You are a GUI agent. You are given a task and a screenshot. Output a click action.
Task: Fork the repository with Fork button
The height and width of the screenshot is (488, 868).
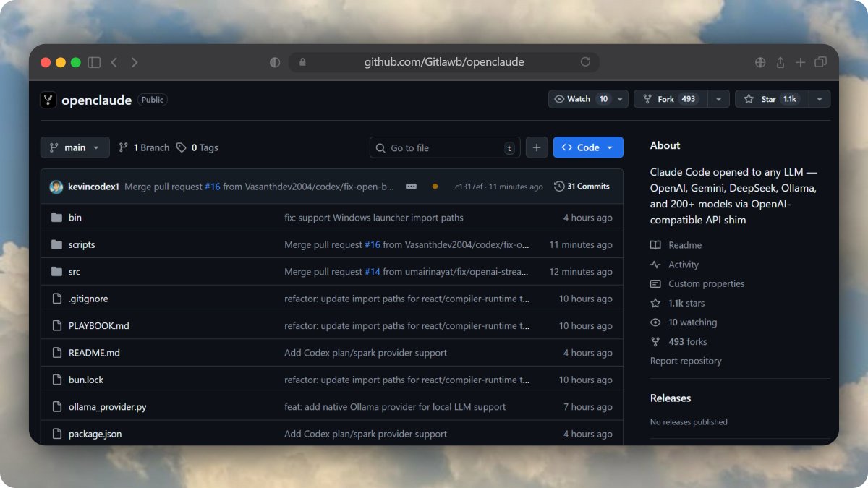(671, 99)
